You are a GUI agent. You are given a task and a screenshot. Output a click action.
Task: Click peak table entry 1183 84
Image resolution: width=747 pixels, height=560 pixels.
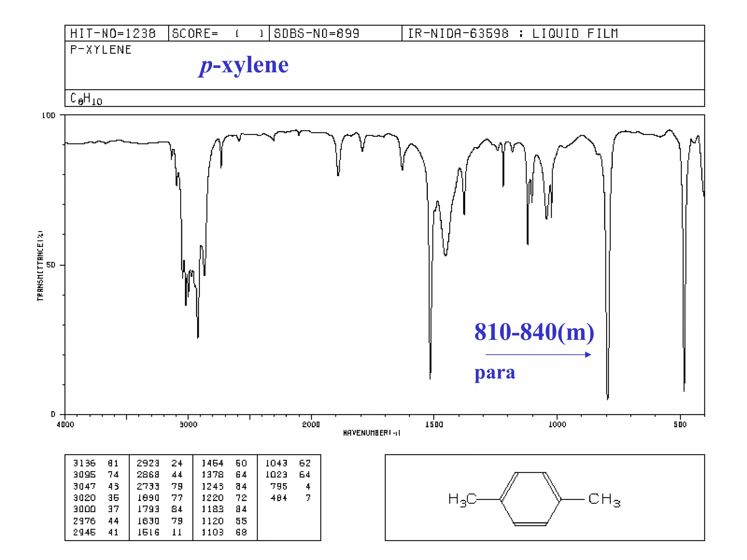[x=224, y=509]
